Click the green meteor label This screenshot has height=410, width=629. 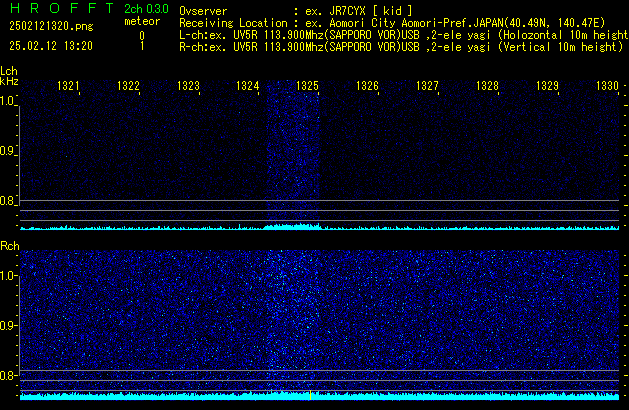(142, 21)
